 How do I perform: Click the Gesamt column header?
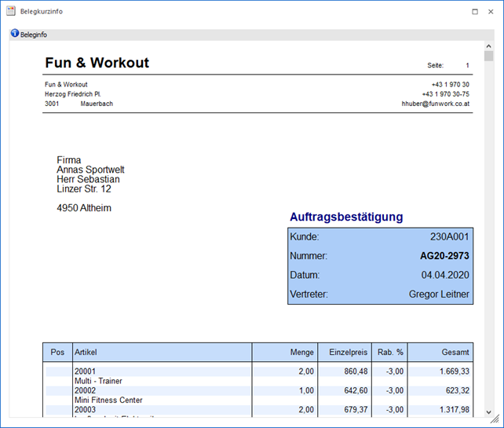coord(455,353)
